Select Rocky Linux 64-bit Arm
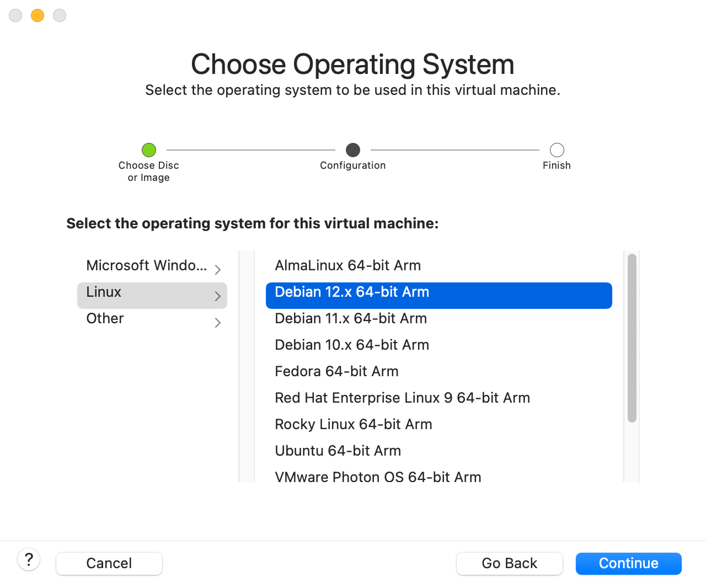The image size is (706, 588). tap(354, 424)
